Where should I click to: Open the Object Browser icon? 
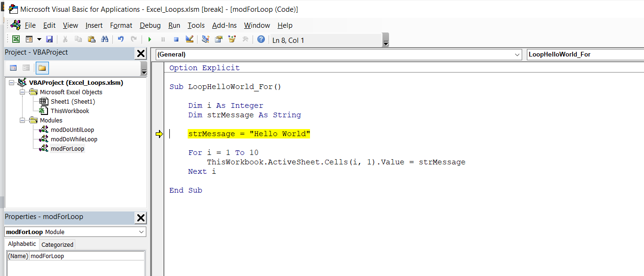click(x=231, y=40)
